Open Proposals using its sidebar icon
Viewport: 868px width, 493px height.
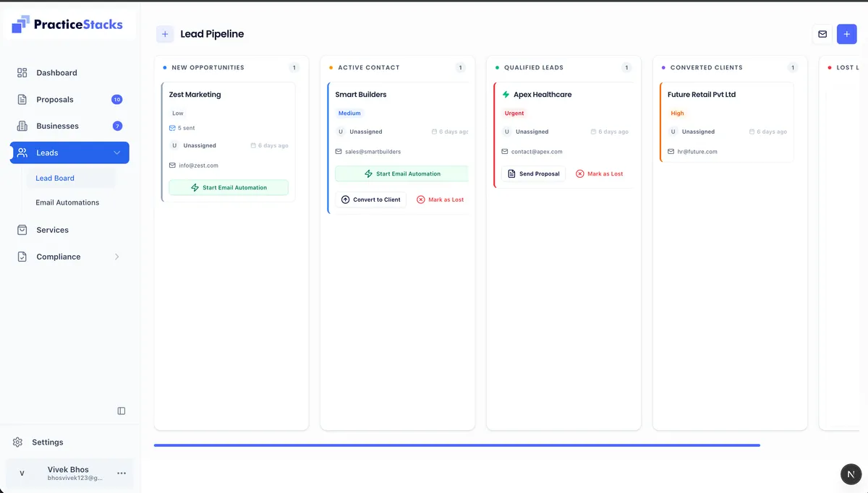(x=21, y=99)
